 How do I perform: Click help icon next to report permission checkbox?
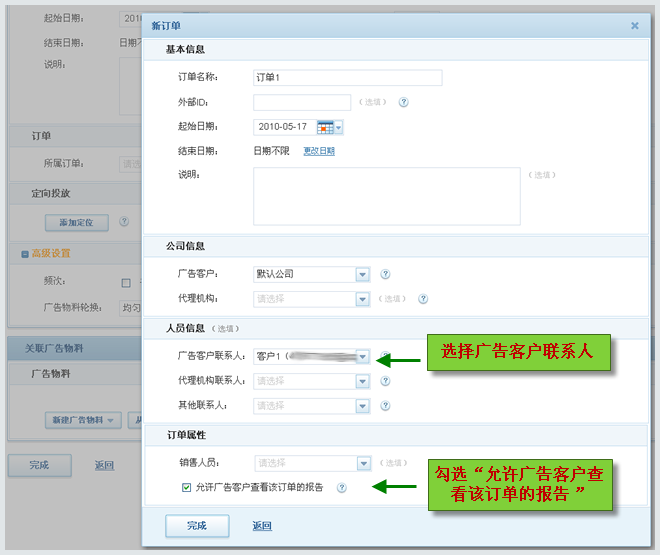(342, 488)
